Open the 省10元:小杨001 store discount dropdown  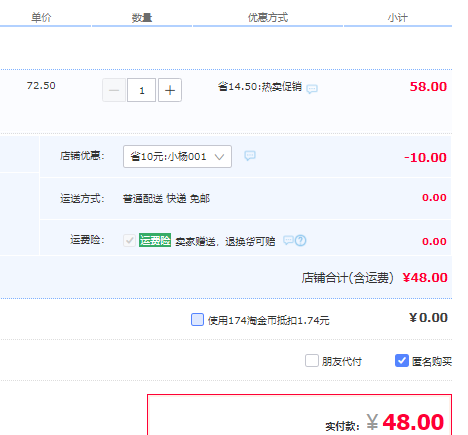pyautogui.click(x=177, y=156)
